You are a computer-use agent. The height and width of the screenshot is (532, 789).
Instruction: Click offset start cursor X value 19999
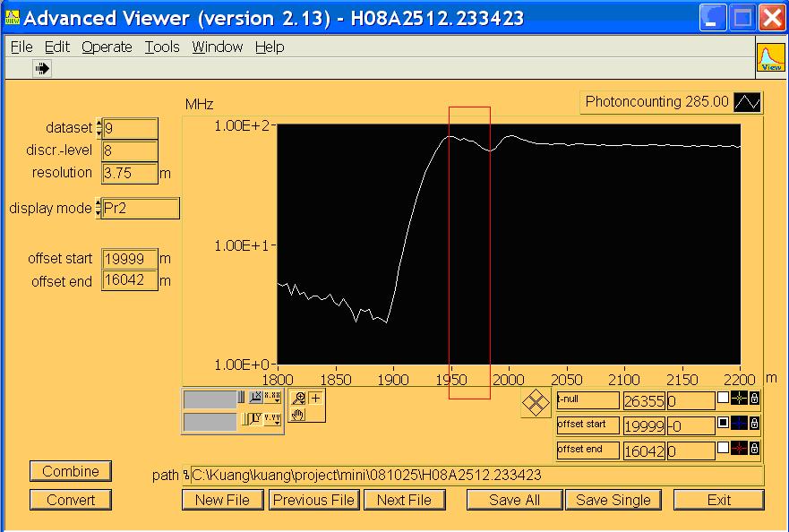645,425
